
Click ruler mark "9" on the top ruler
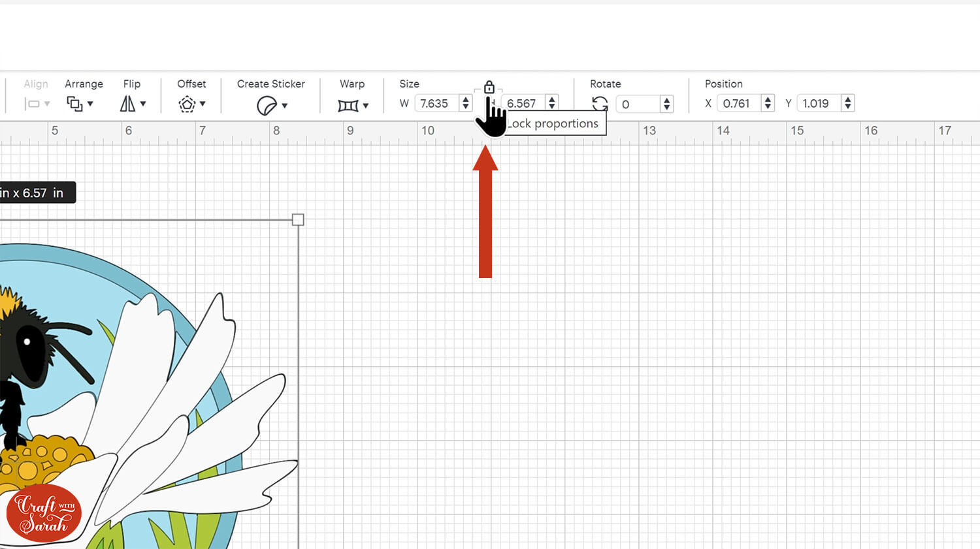pyautogui.click(x=350, y=131)
